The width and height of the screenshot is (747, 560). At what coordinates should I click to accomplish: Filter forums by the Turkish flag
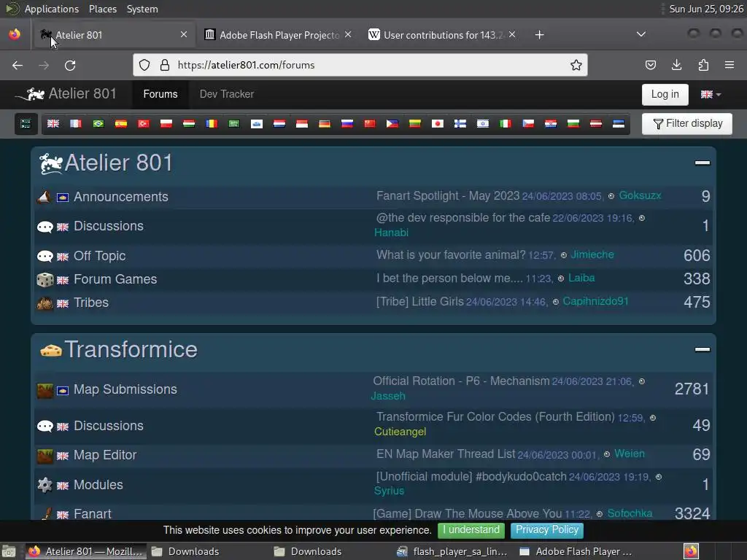pos(144,124)
